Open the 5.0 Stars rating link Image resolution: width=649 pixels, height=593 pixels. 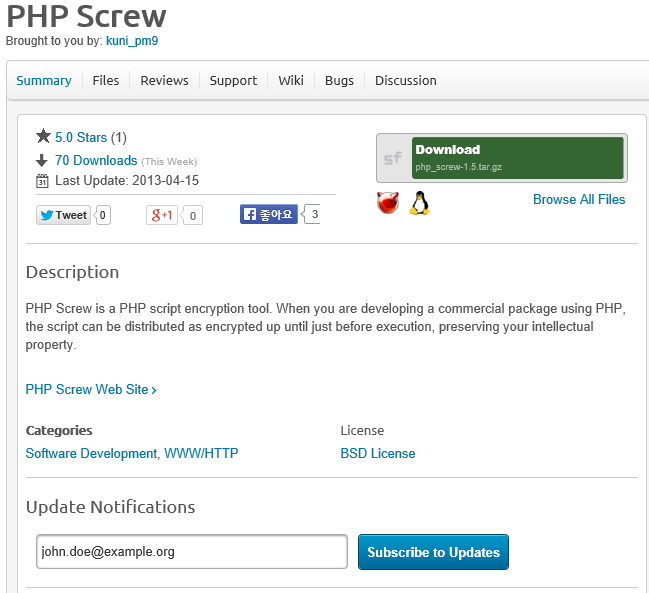pos(81,137)
